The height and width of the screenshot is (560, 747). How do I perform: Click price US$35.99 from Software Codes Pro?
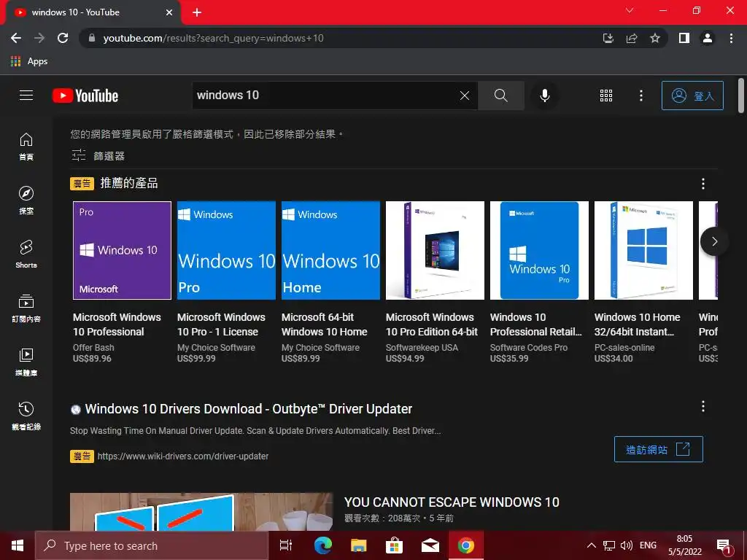pyautogui.click(x=509, y=359)
